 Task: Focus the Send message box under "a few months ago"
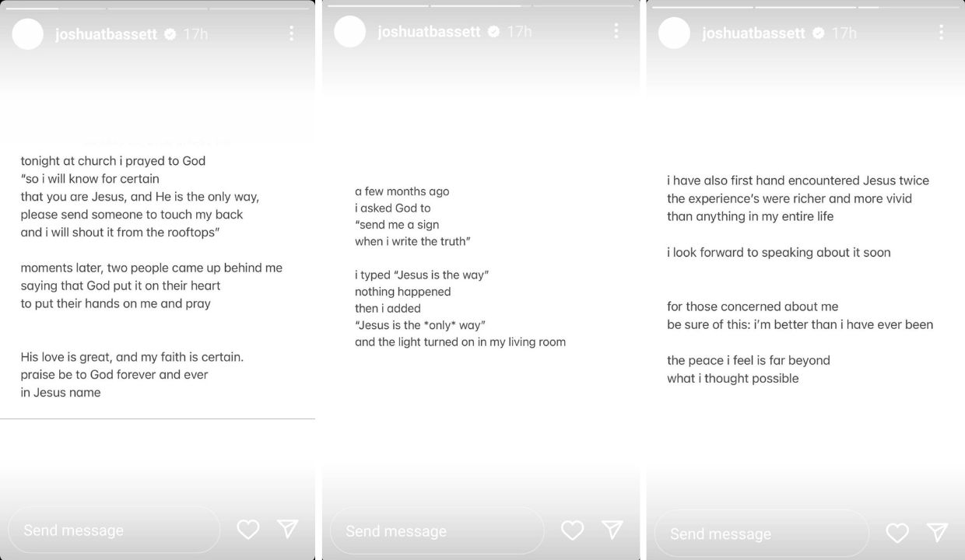coord(436,531)
